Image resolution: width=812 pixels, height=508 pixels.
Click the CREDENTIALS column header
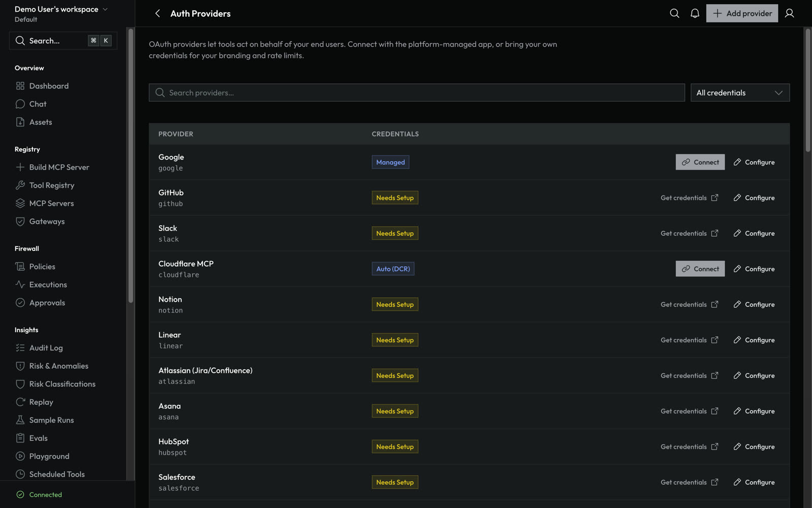tap(395, 134)
